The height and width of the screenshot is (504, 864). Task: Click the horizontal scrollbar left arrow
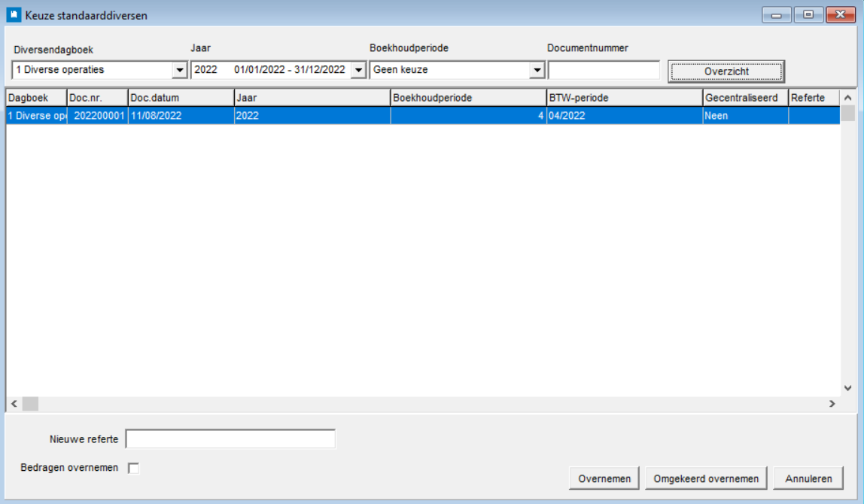tap(14, 404)
